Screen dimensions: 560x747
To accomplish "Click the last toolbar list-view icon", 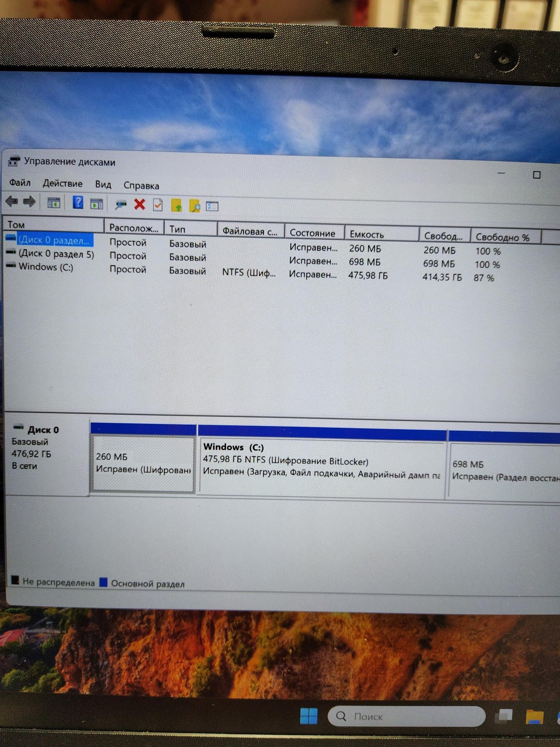I will [x=212, y=206].
